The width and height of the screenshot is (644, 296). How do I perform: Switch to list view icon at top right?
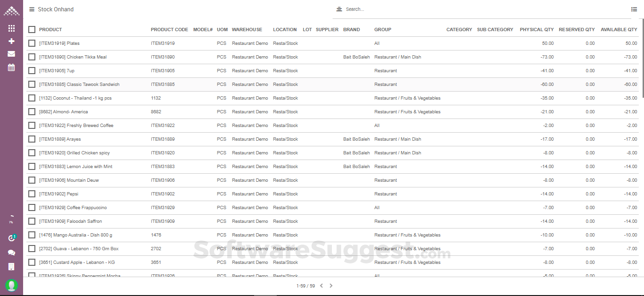click(x=634, y=9)
